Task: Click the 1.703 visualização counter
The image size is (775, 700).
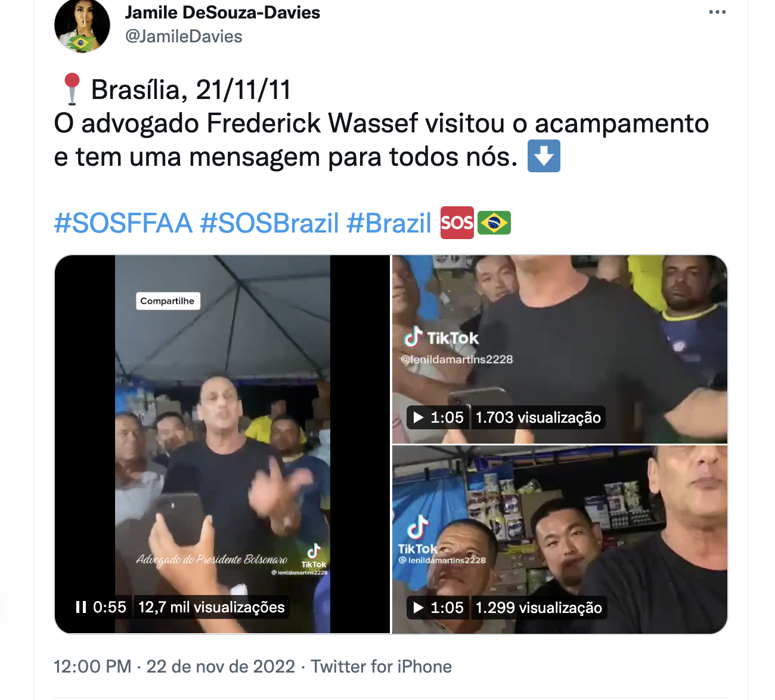Action: tap(538, 417)
